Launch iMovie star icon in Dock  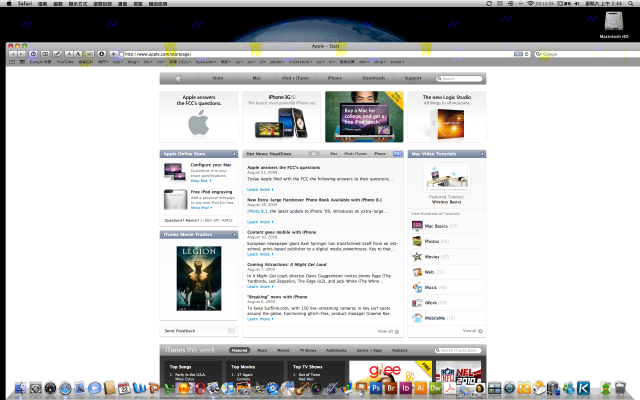pyautogui.click(x=258, y=388)
